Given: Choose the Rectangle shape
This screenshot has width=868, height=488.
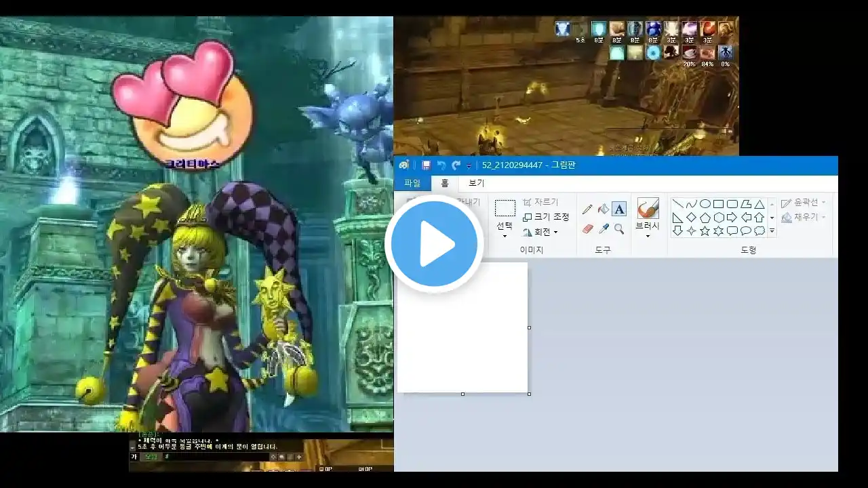Looking at the screenshot, I should coord(718,204).
